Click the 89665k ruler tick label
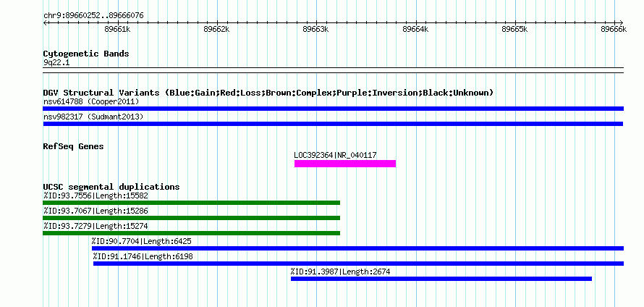644x307 pixels. point(515,29)
